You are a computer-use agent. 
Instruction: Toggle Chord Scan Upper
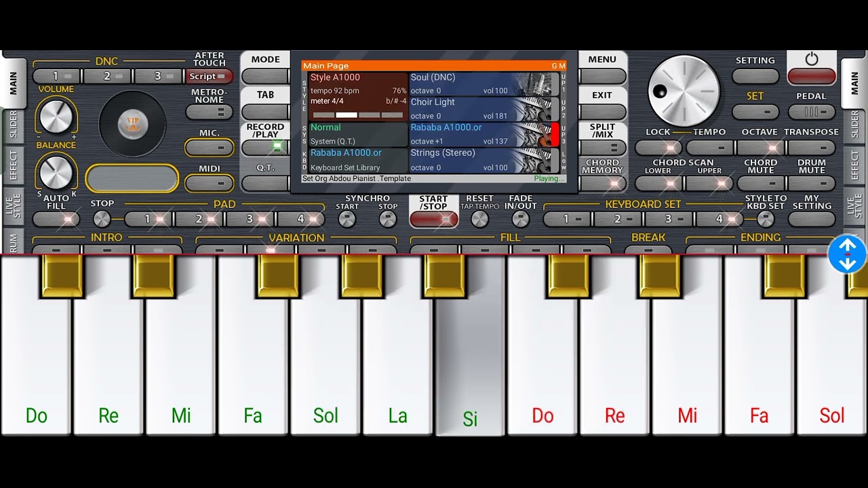[709, 183]
